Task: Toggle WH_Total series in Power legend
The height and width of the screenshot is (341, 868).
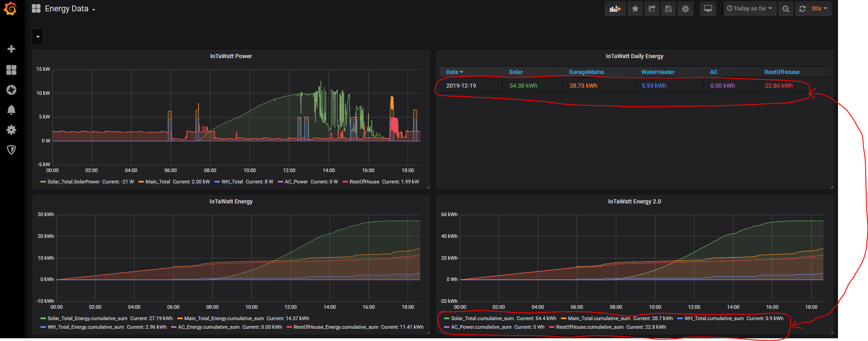Action: 232,182
